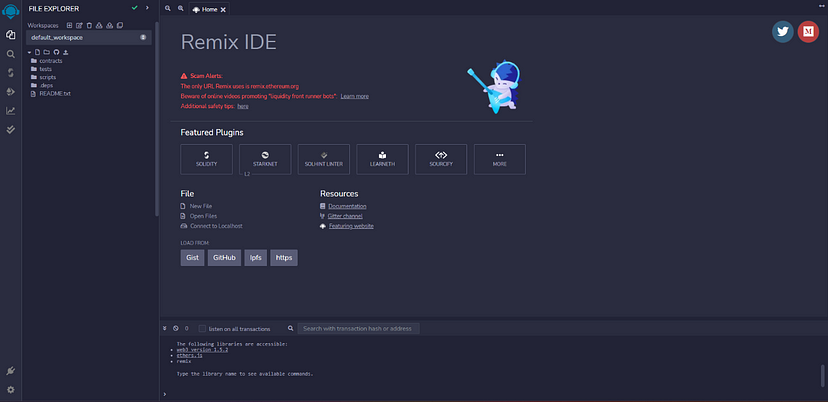Open the Solidity compiler sidebar icon
This screenshot has width=828, height=402.
tap(11, 73)
